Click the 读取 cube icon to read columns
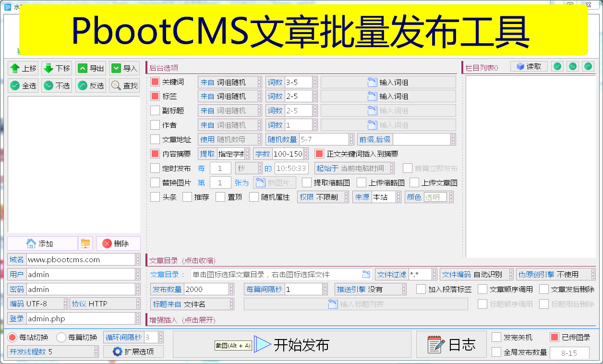 coord(520,66)
